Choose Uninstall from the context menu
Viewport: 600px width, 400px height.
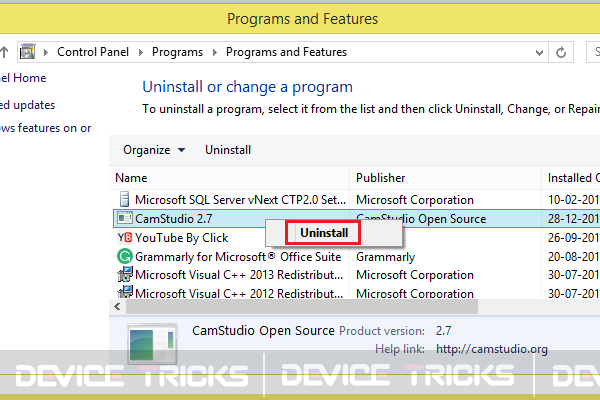tap(324, 233)
